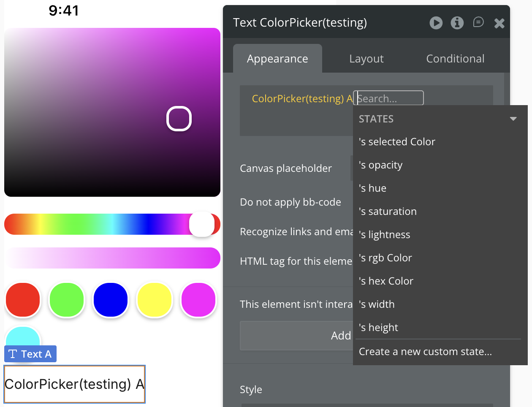Viewport: 532px width, 407px height.
Task: Choose 's selected Color state option
Action: click(x=397, y=142)
